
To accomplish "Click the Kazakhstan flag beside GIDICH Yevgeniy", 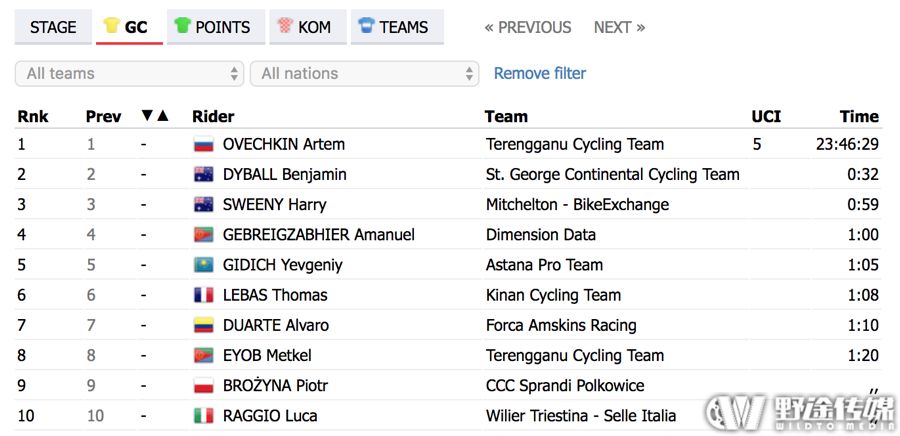I will [x=204, y=264].
